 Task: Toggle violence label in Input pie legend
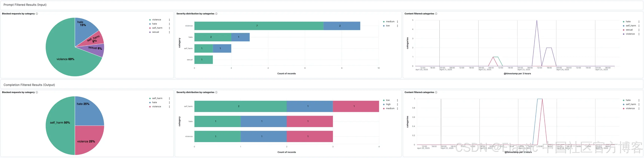pyautogui.click(x=157, y=20)
